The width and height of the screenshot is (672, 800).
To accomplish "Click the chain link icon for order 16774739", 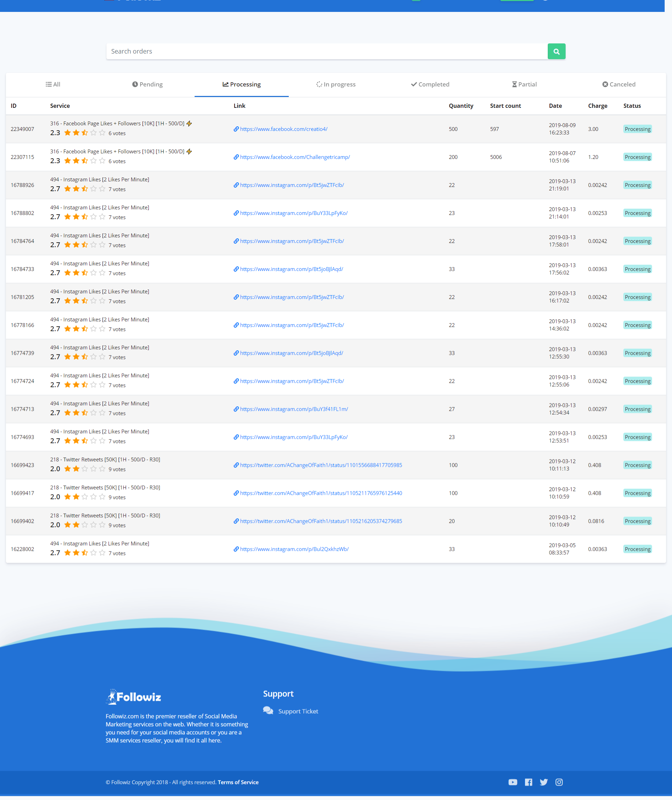I will [x=236, y=353].
